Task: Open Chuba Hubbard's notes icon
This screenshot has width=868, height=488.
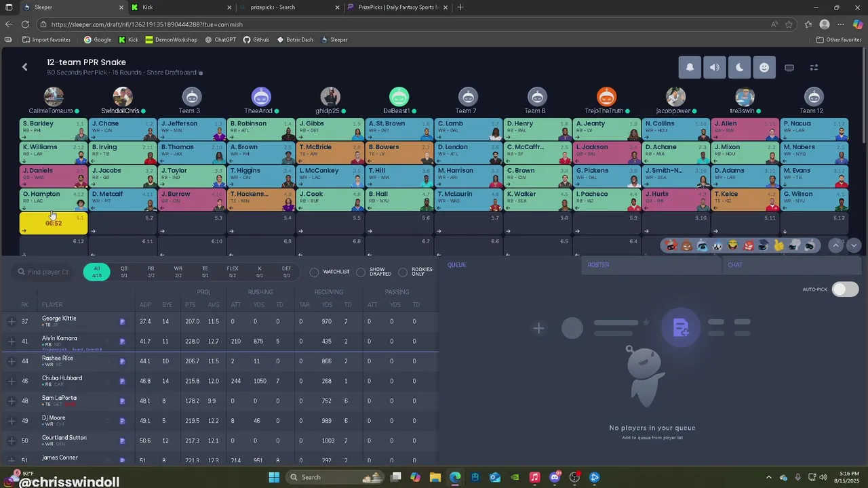Action: 122,382
